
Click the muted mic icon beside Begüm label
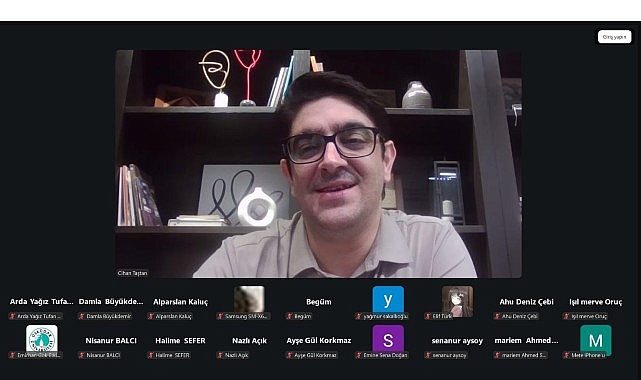click(289, 316)
